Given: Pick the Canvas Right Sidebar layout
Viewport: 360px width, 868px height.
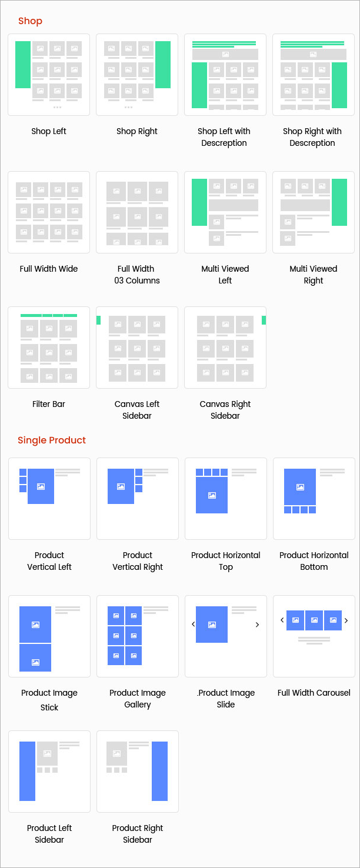Looking at the screenshot, I should pos(225,348).
